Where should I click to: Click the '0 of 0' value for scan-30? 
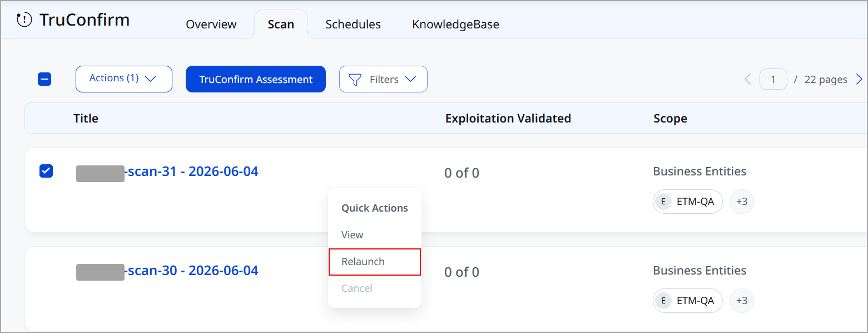(462, 272)
